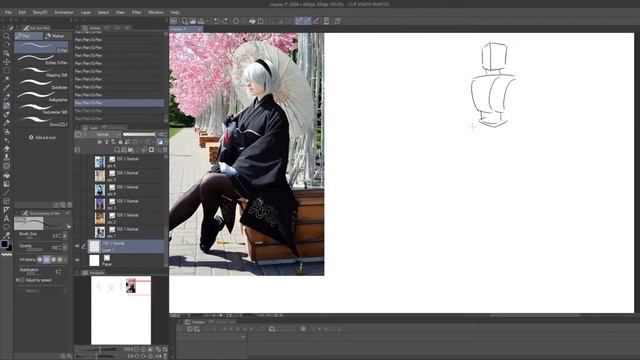Click the Add sub tool button

(x=42, y=138)
